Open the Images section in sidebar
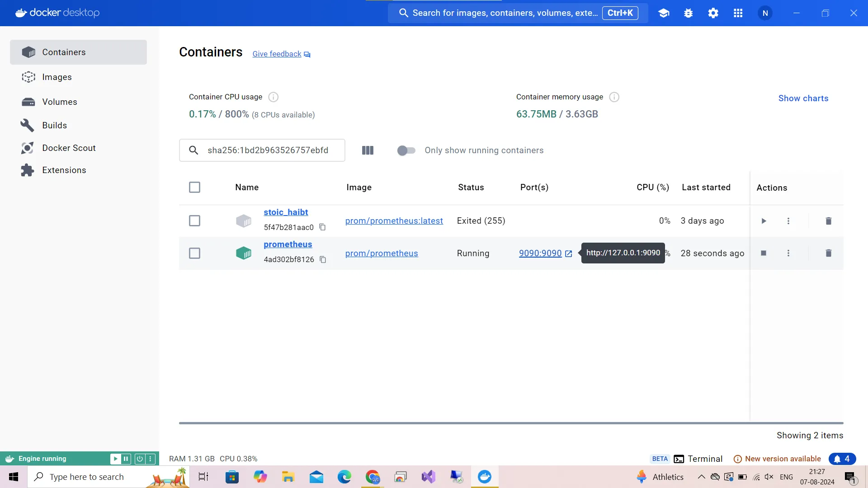 point(57,77)
